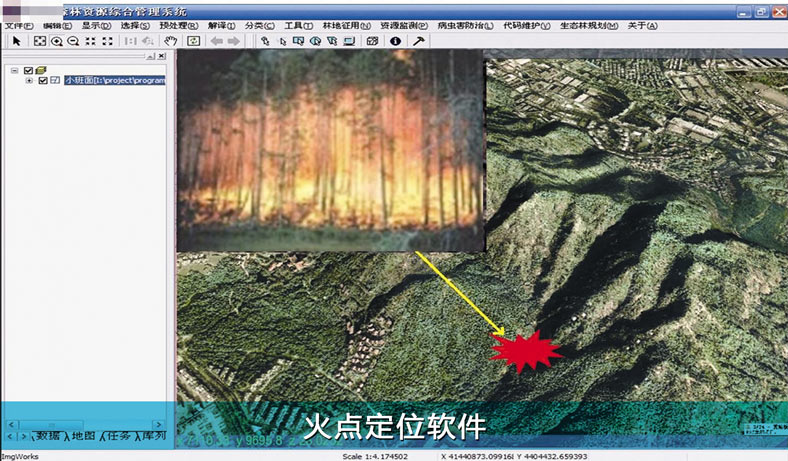
Task: Click the full extent view icon
Action: [39, 41]
